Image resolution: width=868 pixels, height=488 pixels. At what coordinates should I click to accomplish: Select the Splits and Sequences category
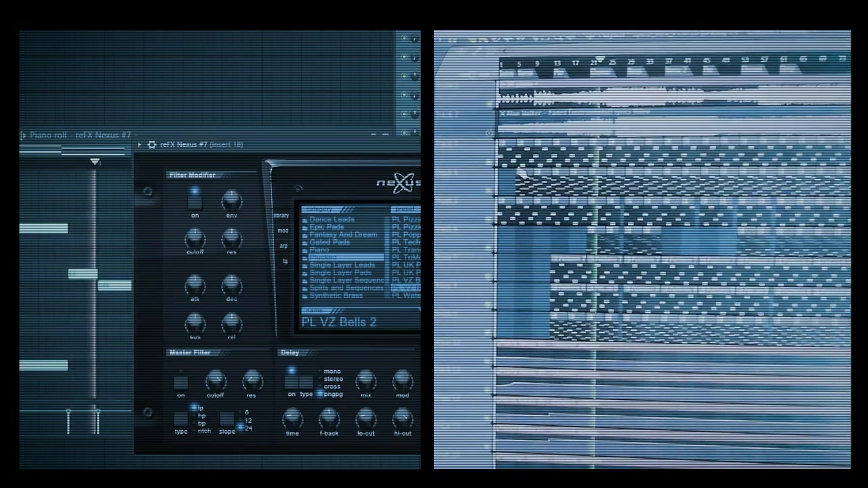pyautogui.click(x=347, y=288)
